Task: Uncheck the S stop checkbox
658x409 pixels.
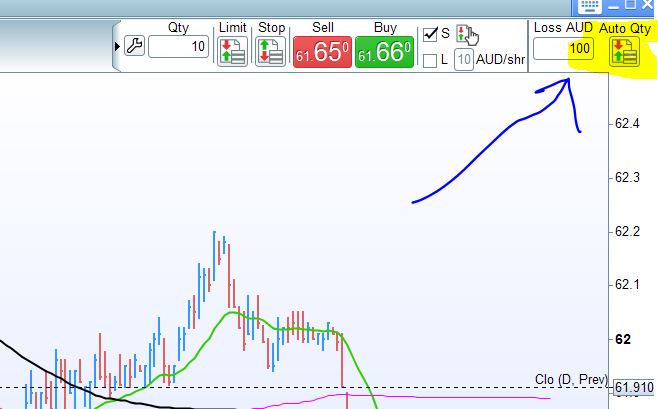Action: (430, 34)
